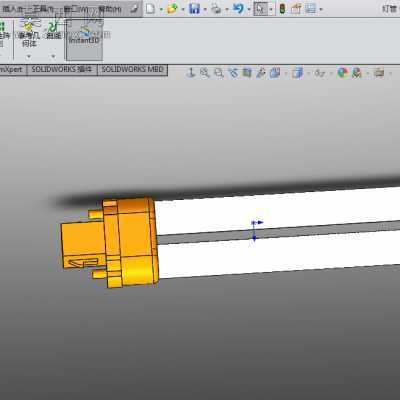Open the 帮助(H) menu
Screen dimensions: 400x400
109,9
